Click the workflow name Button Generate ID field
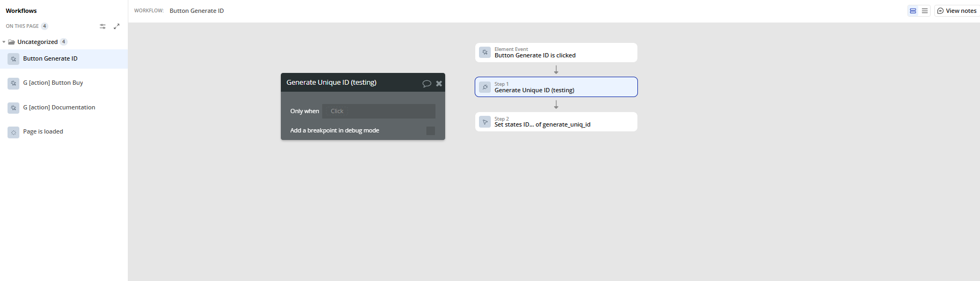The image size is (980, 281). (197, 11)
